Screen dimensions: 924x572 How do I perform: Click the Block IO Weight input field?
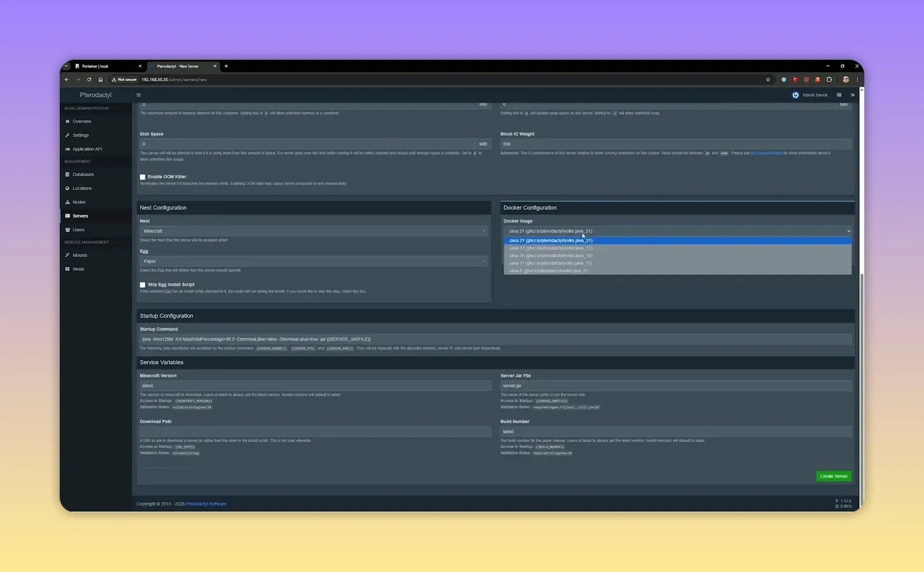[676, 144]
